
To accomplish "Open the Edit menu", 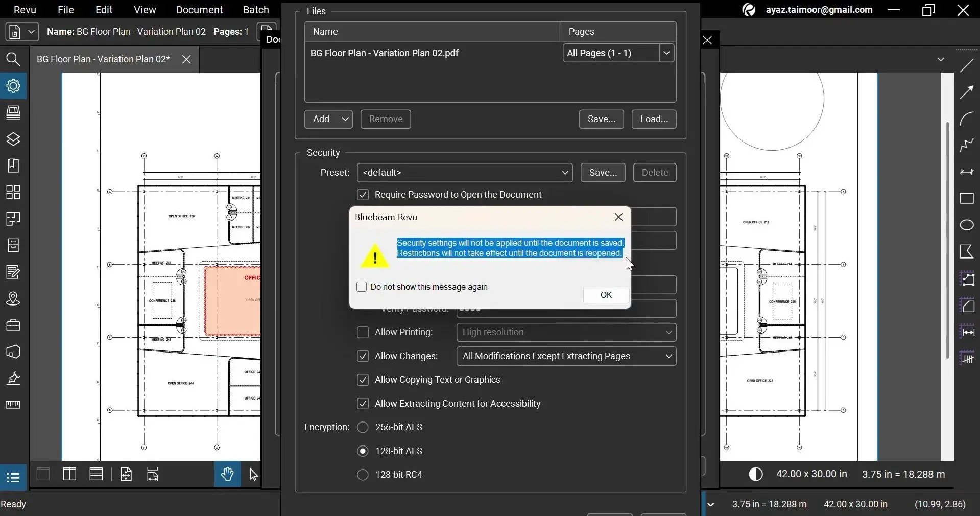I will pos(104,10).
